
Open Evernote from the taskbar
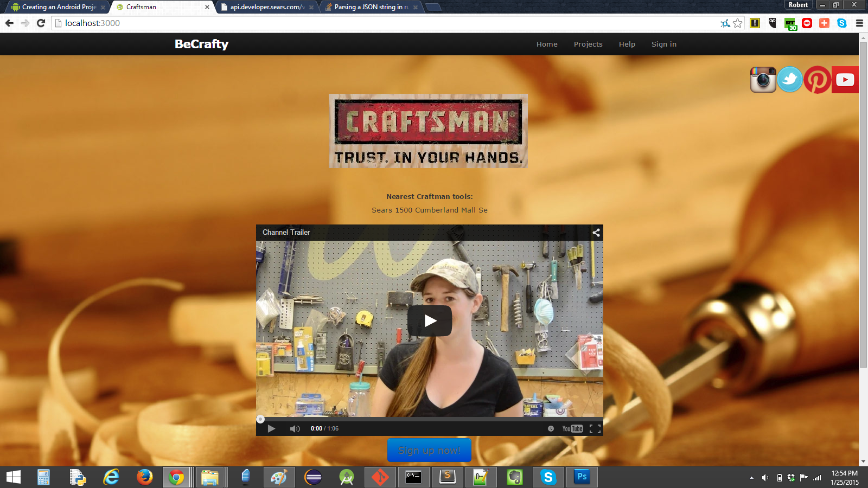click(514, 477)
